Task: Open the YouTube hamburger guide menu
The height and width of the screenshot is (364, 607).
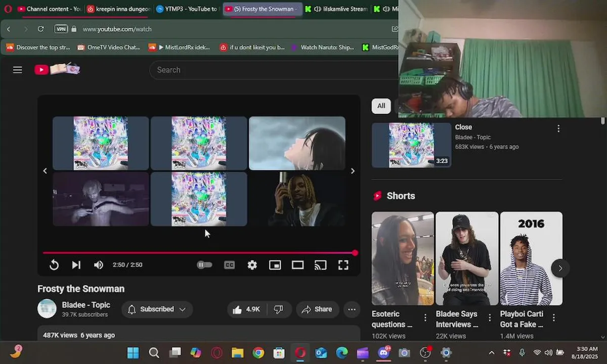Action: point(18,70)
